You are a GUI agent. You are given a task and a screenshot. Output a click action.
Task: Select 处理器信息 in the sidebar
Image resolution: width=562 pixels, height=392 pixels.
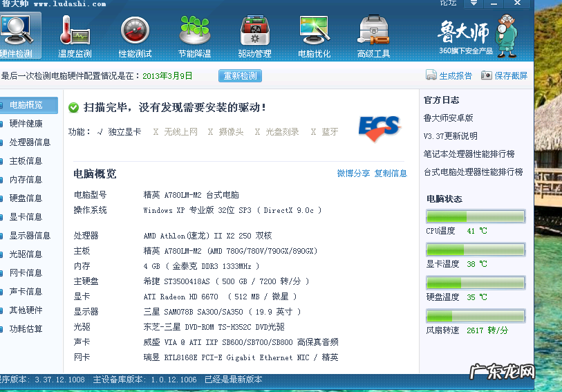(30, 142)
